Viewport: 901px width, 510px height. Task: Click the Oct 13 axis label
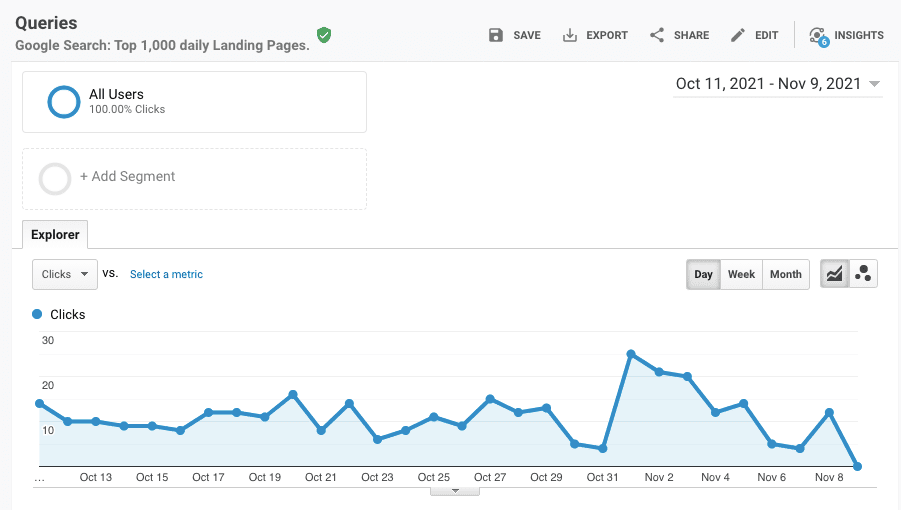[95, 477]
